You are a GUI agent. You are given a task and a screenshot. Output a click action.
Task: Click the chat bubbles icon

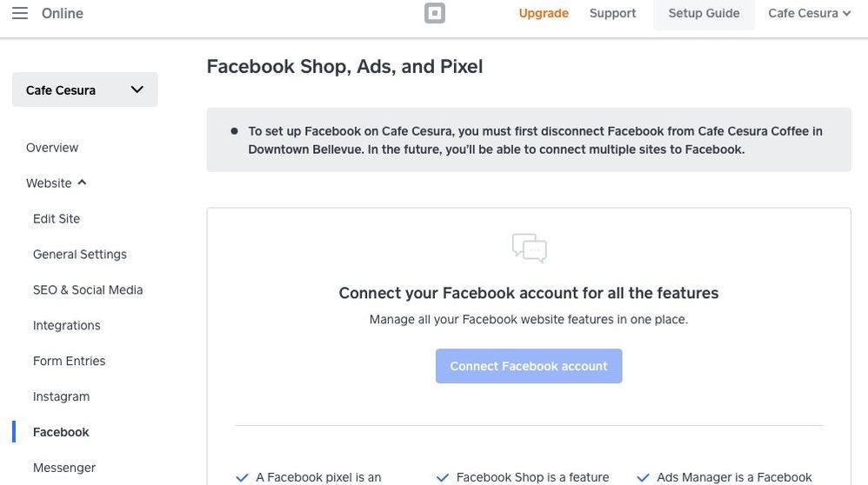[x=529, y=248]
